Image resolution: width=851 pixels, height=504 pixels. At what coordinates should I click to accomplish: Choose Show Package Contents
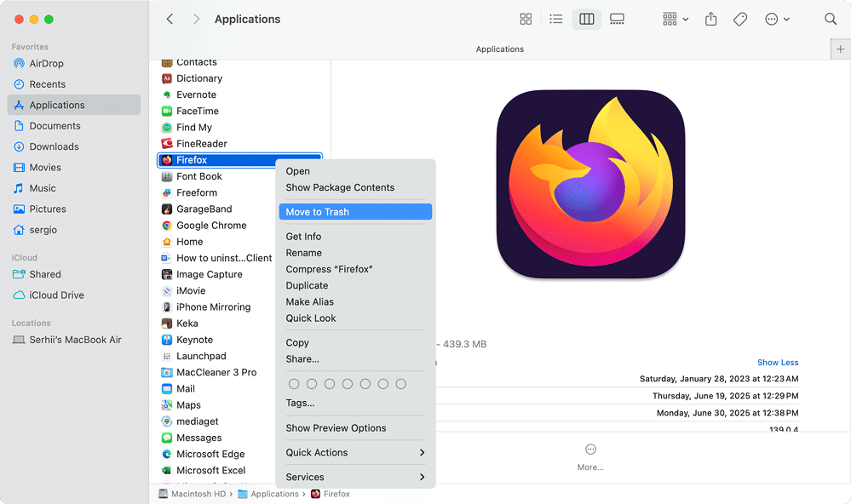(355, 187)
